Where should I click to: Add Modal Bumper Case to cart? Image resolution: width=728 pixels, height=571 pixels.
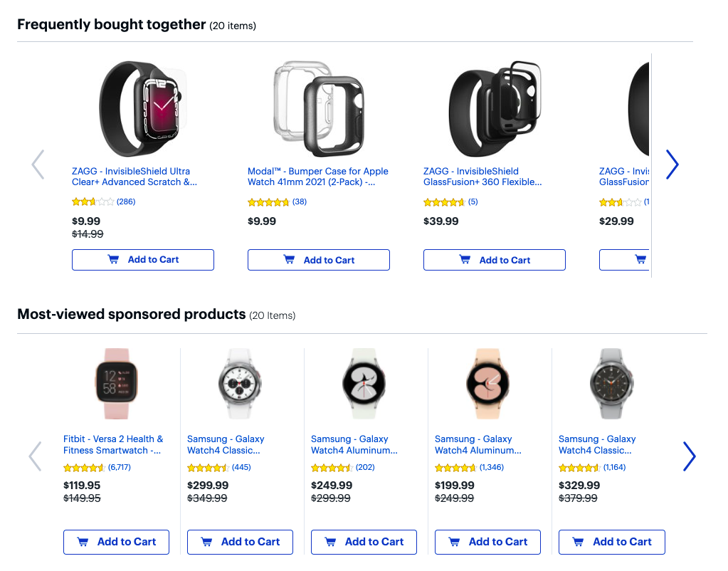[319, 260]
